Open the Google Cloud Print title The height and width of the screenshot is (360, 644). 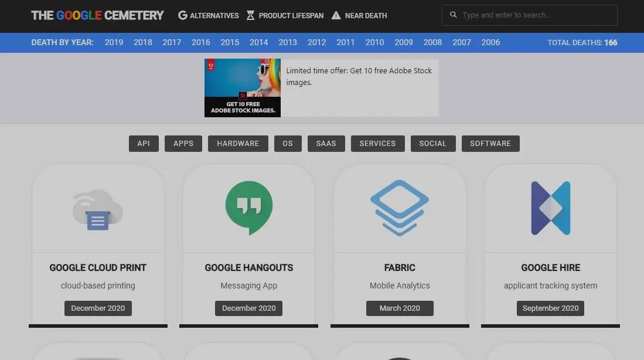(x=98, y=267)
